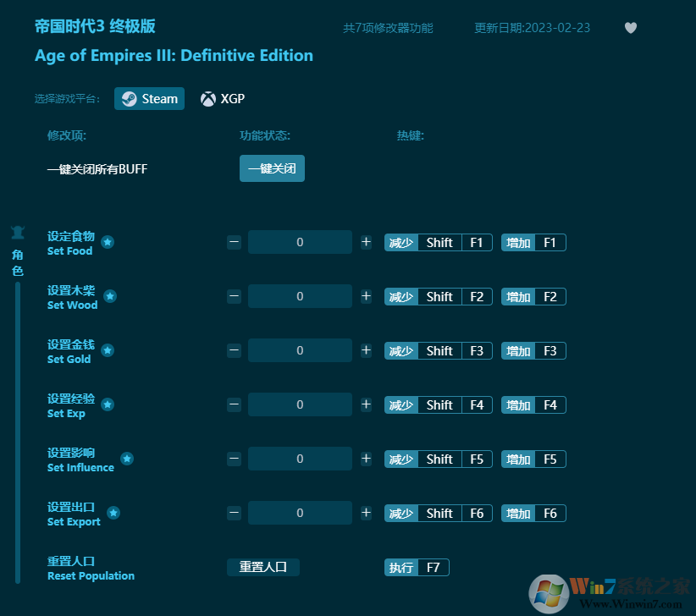The height and width of the screenshot is (616, 696).
Task: Click the 设定食物 Set Food label
Action: (71, 243)
